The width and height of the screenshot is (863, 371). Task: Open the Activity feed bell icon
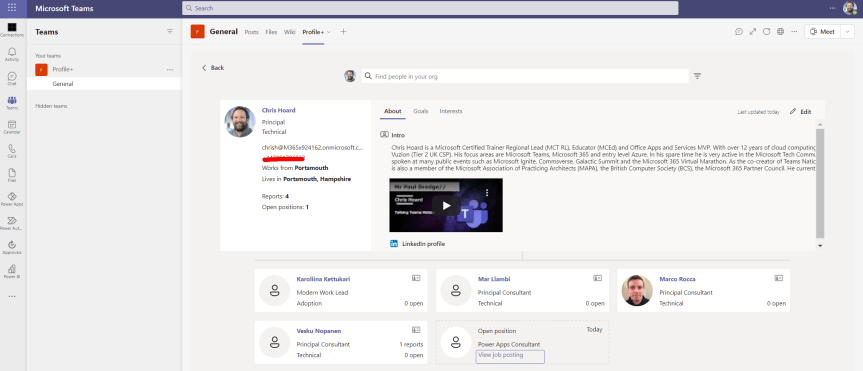click(12, 54)
